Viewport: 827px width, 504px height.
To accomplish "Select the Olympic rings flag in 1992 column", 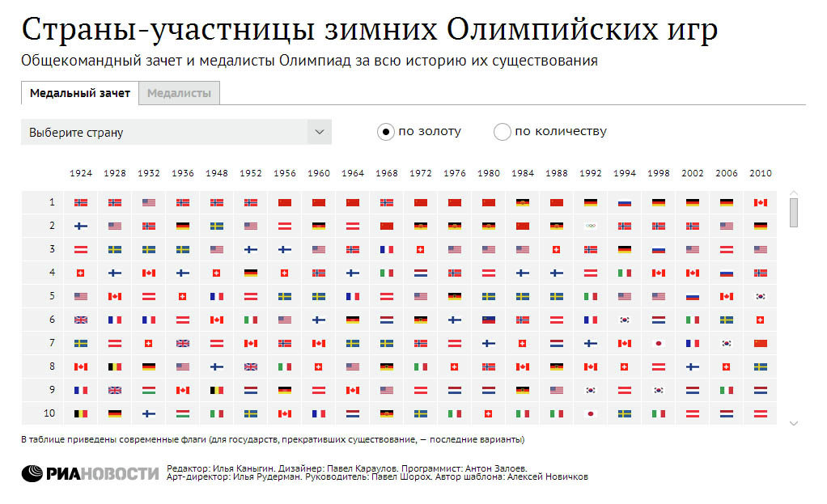I will pos(591,227).
